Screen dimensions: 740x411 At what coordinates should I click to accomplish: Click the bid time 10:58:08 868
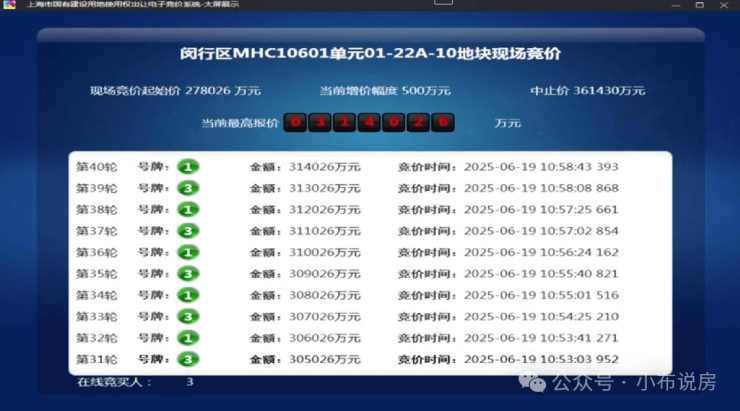pyautogui.click(x=579, y=188)
